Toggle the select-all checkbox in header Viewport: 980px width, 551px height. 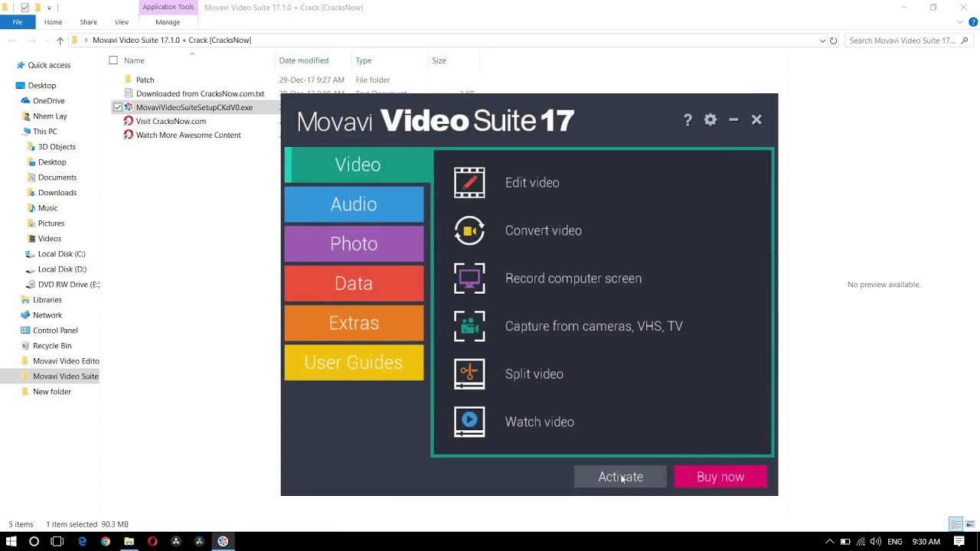click(113, 60)
